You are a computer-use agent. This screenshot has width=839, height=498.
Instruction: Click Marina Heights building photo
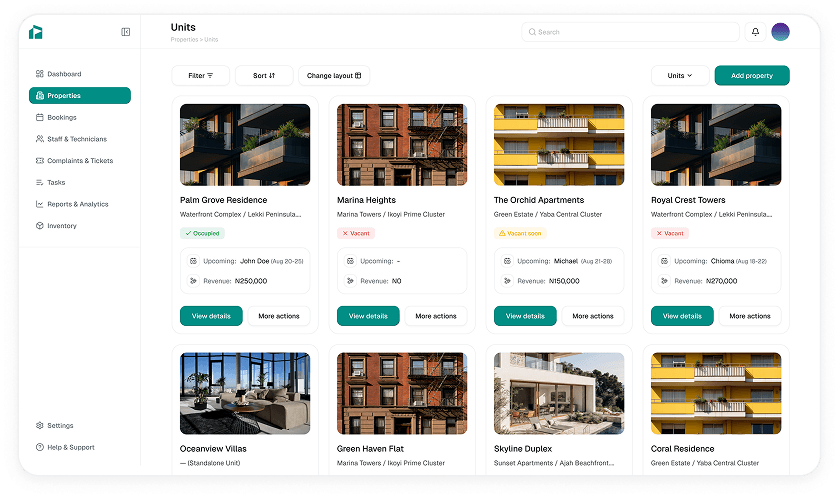tap(402, 145)
